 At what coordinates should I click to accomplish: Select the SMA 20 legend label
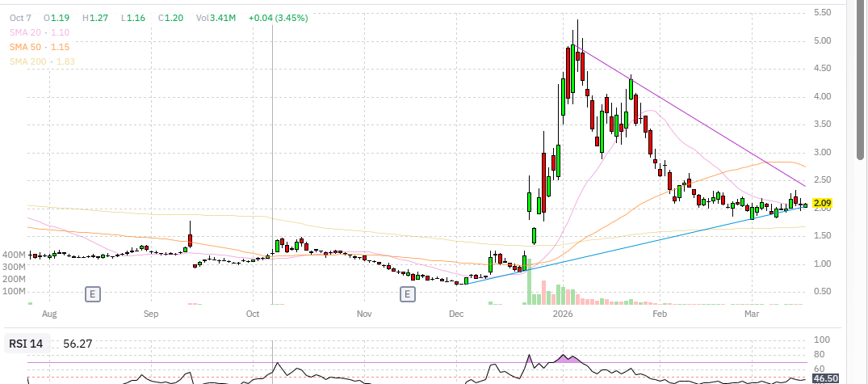[39, 32]
